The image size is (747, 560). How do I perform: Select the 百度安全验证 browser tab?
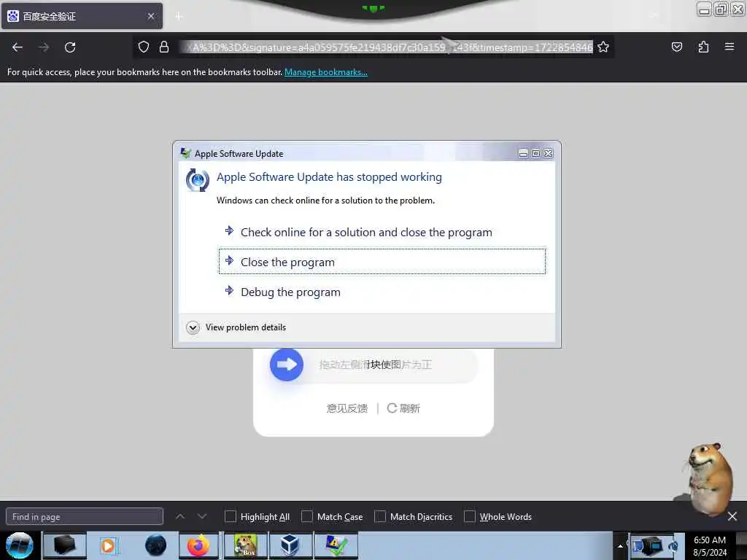(x=82, y=16)
